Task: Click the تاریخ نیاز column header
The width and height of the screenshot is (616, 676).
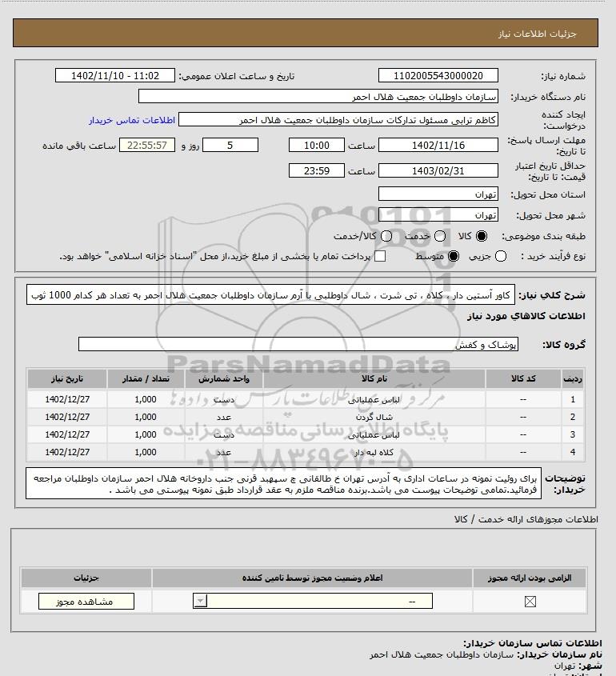Action: coord(67,379)
